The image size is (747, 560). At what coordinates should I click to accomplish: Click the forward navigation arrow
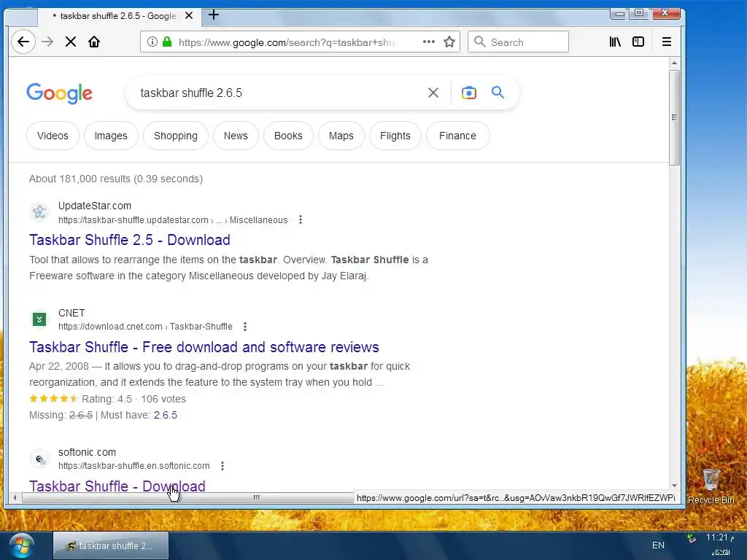tap(47, 42)
